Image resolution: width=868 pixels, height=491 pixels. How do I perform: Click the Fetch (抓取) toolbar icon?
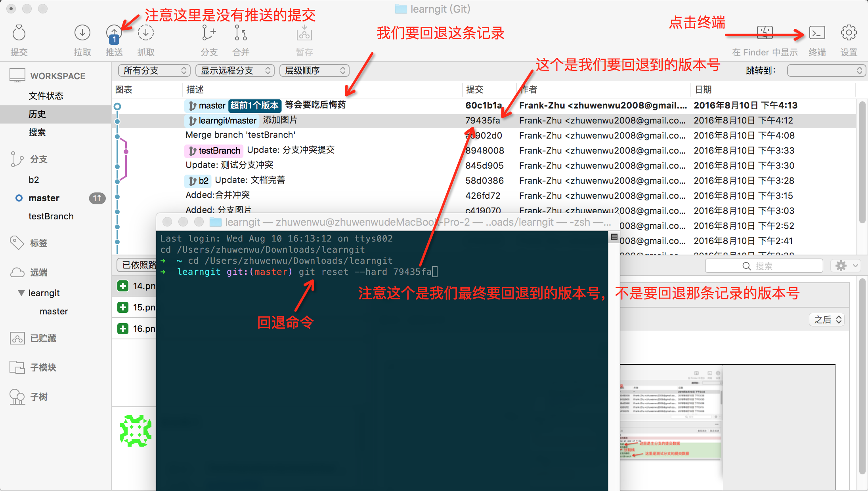145,33
